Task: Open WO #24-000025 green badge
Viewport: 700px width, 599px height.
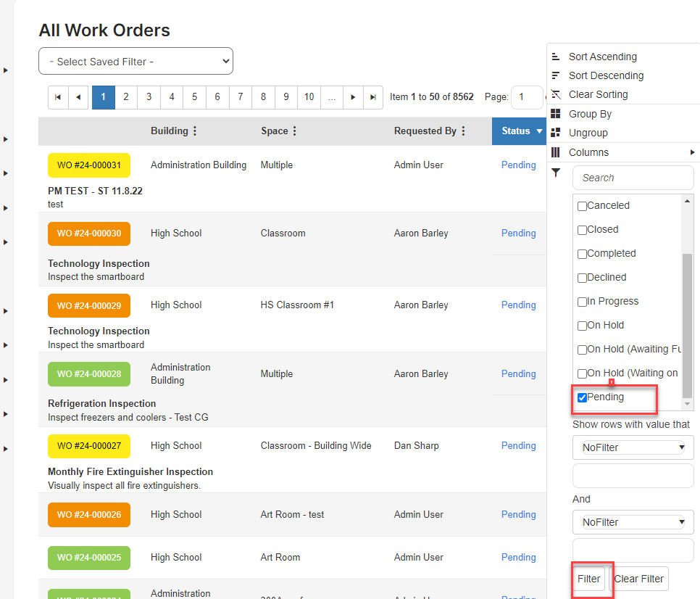Action: (x=89, y=558)
